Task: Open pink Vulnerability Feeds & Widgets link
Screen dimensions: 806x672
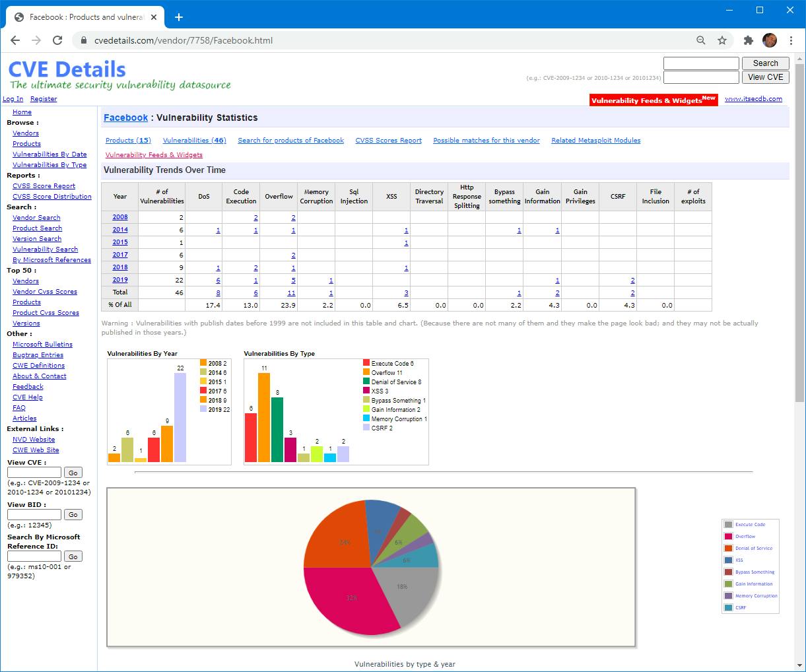Action: pyautogui.click(x=154, y=155)
